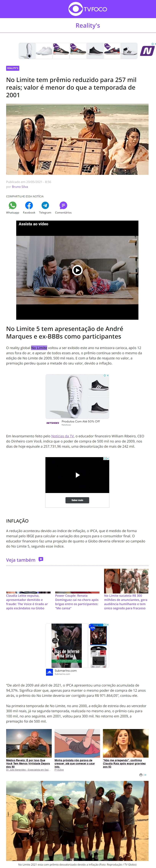This screenshot has height=868, width=156.
Task: Click the Veja também star icon
Action: pyautogui.click(x=41, y=559)
